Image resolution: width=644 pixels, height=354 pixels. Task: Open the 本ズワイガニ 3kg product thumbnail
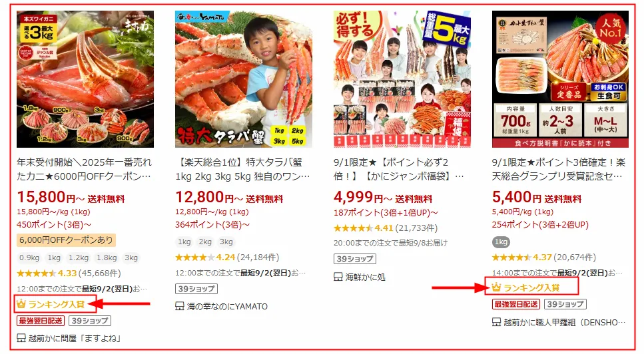click(x=85, y=79)
